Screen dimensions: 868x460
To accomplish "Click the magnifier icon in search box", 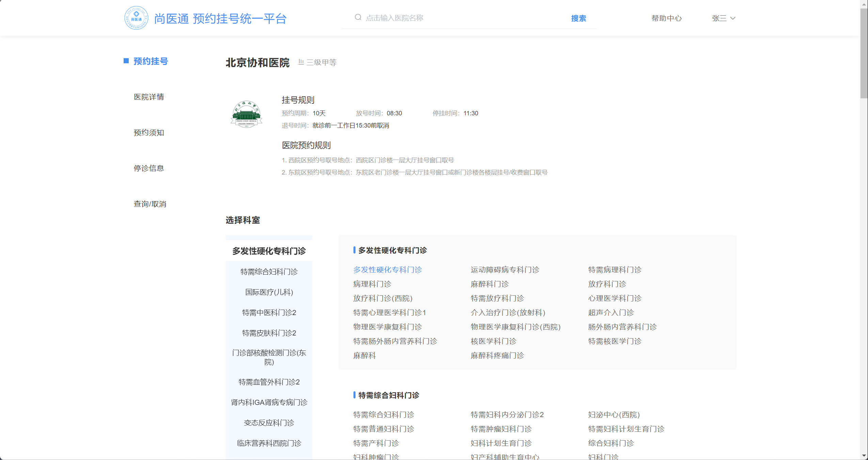I will tap(358, 17).
